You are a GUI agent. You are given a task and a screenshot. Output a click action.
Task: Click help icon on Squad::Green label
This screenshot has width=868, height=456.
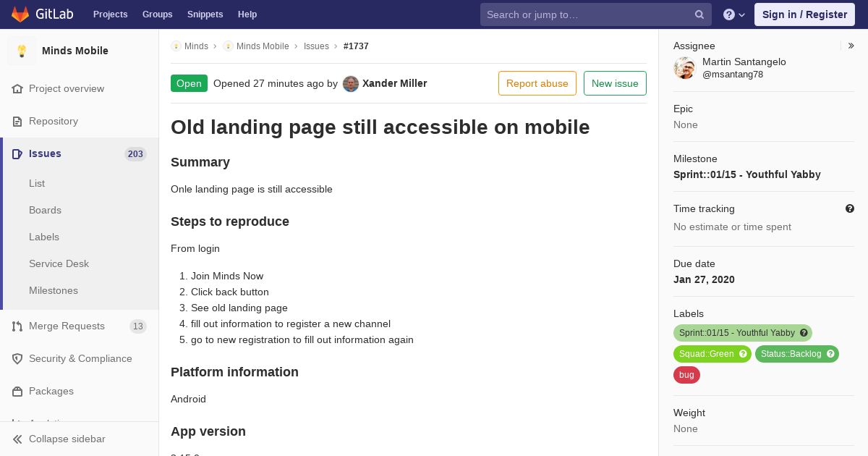[743, 354]
